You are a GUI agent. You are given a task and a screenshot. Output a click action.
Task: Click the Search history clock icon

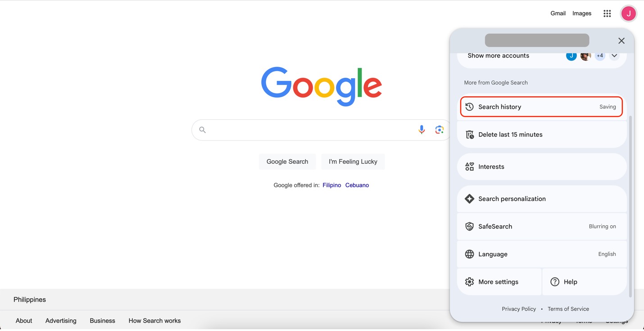[469, 107]
